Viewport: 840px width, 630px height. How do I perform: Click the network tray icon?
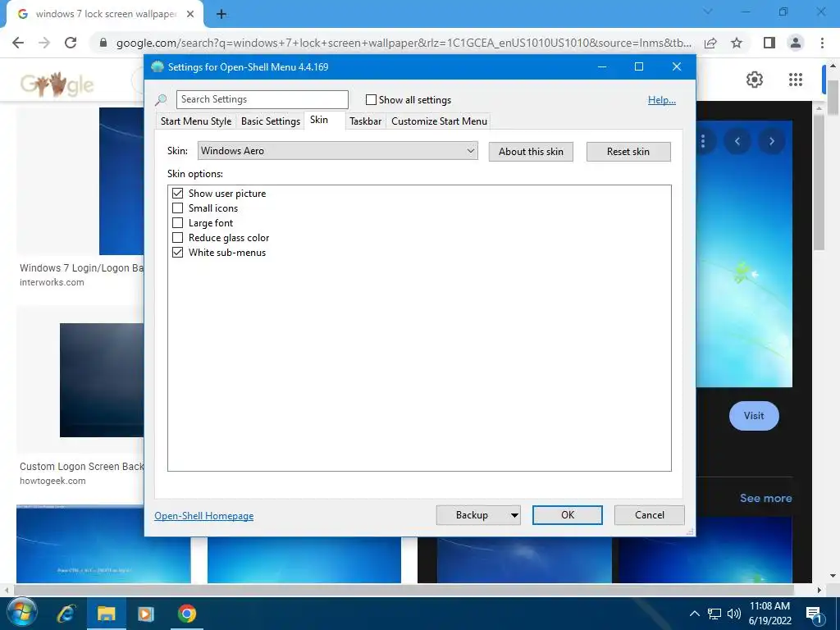coord(714,614)
